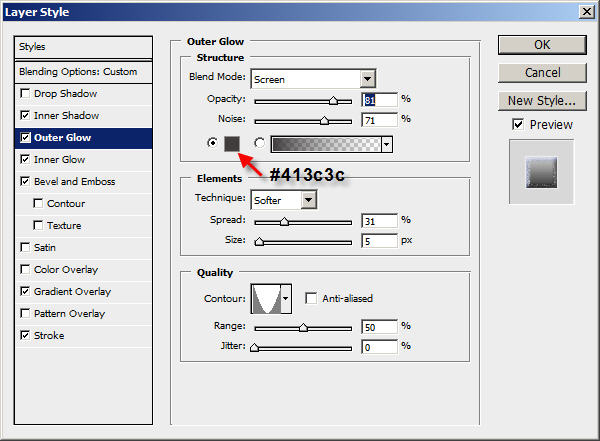Enable the Drop Shadow checkbox
Screen dimensions: 600x441
click(25, 93)
